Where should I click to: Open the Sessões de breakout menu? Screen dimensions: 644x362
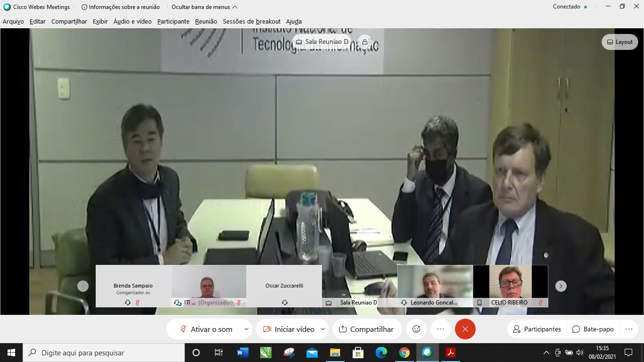point(251,21)
